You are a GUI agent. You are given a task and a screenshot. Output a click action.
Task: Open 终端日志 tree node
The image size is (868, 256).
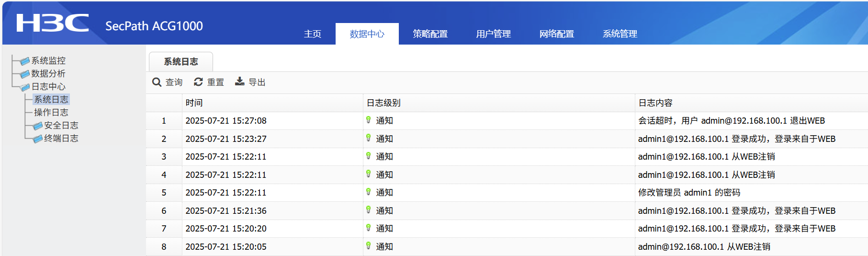pos(61,139)
